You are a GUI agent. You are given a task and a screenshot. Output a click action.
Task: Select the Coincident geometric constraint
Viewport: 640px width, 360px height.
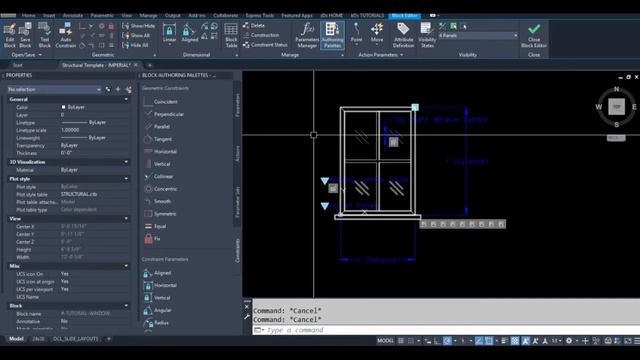point(161,102)
